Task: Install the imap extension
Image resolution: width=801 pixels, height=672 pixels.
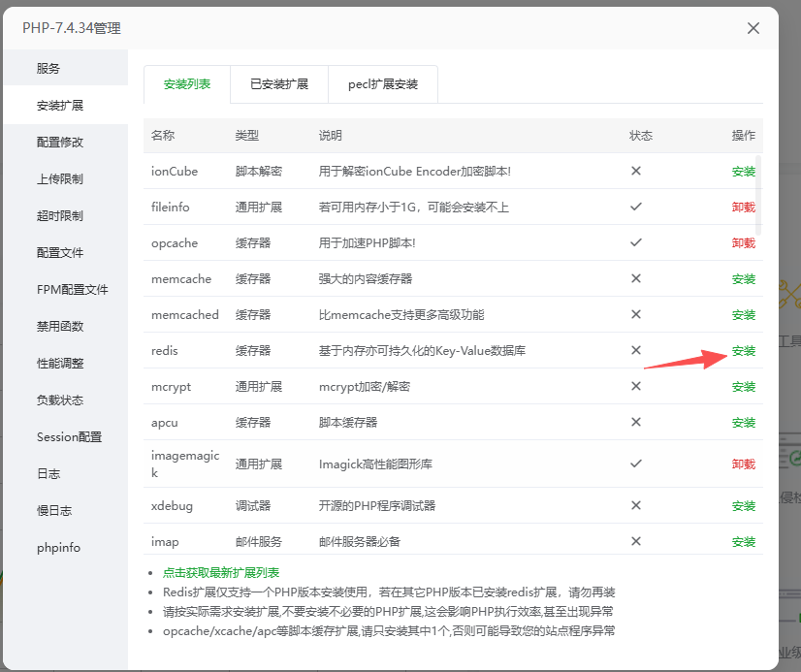Action: tap(743, 541)
